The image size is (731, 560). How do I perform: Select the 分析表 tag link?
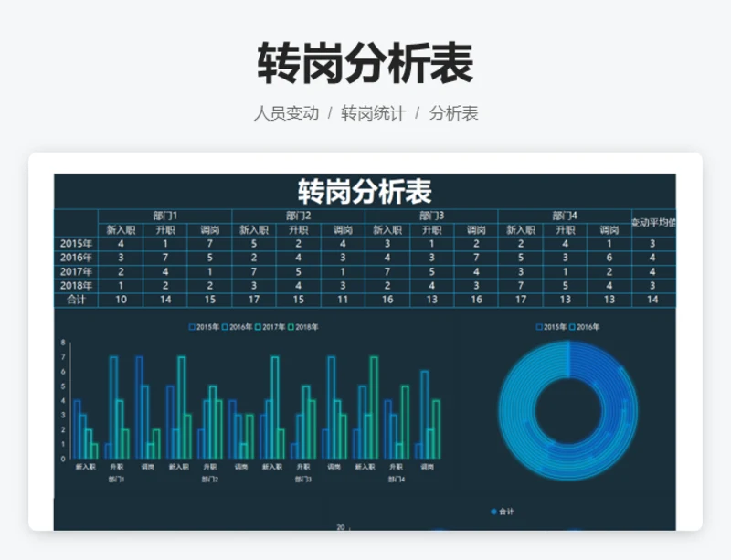click(x=453, y=114)
